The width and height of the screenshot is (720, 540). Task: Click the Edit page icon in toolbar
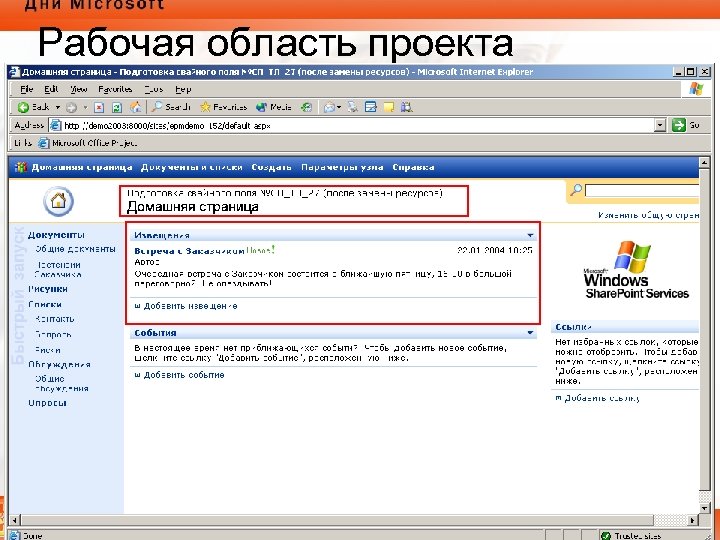(x=371, y=107)
